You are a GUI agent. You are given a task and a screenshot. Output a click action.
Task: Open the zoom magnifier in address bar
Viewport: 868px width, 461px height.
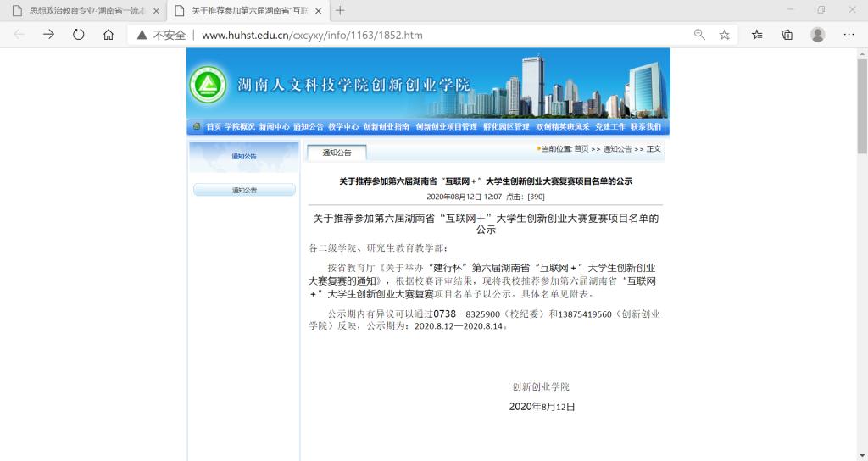(x=699, y=35)
